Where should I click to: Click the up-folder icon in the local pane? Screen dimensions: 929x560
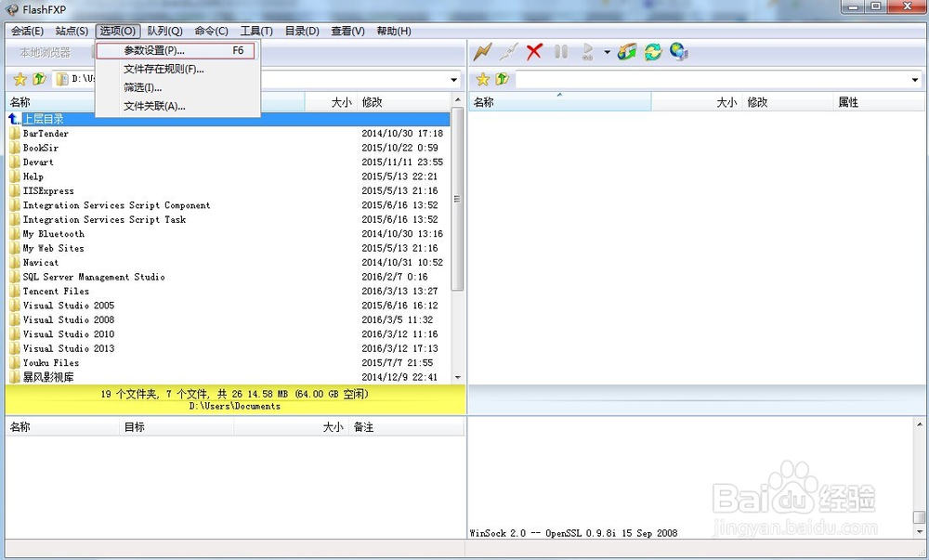[39, 79]
